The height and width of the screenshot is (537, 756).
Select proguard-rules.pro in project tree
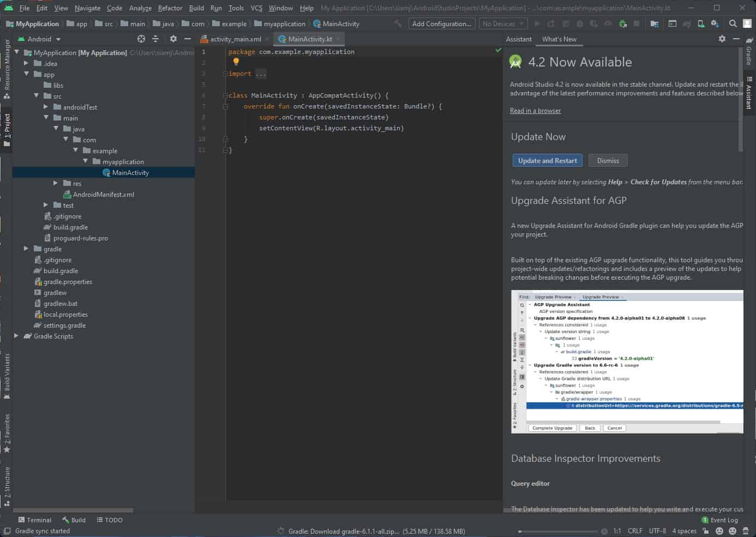pos(76,238)
